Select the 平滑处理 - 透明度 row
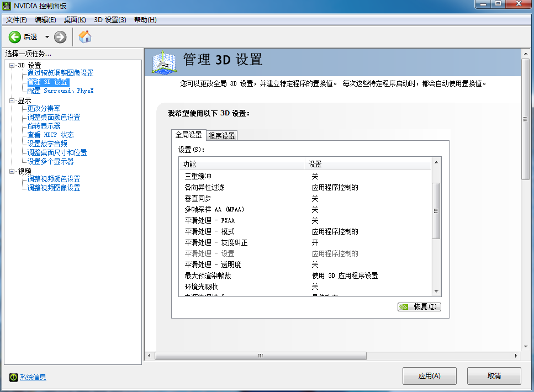The image size is (534, 392). tap(305, 264)
